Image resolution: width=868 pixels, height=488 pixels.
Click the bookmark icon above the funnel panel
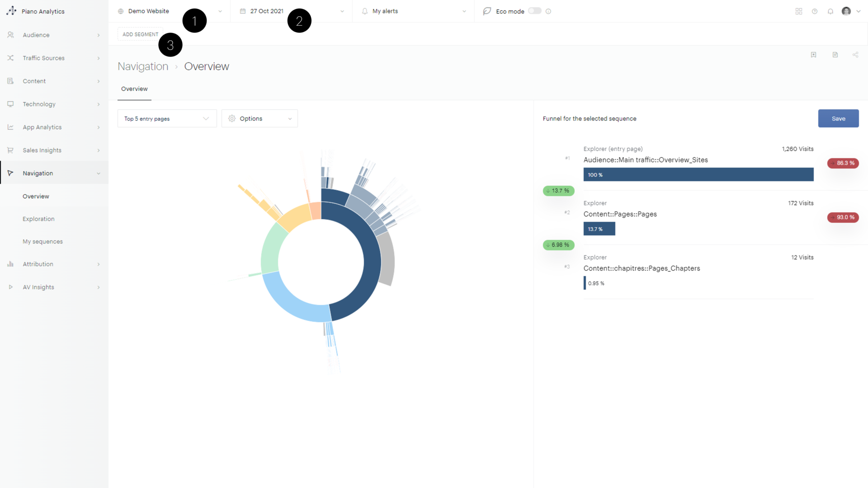point(814,55)
